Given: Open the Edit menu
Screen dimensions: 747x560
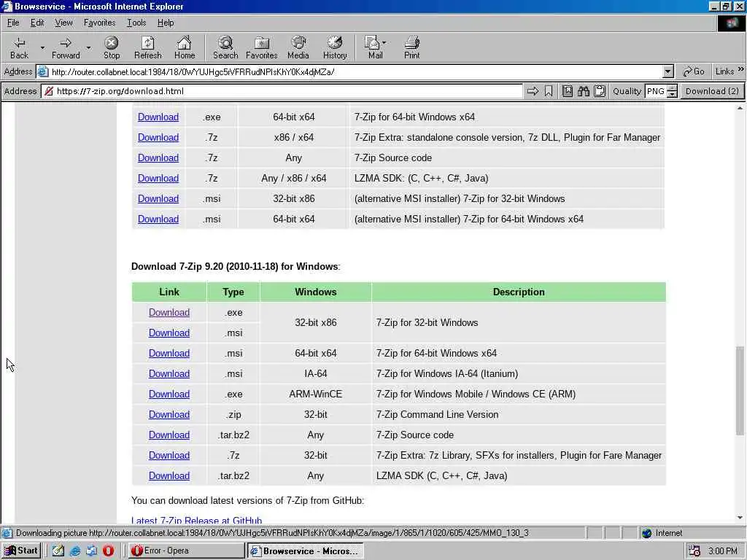Looking at the screenshot, I should [x=37, y=23].
